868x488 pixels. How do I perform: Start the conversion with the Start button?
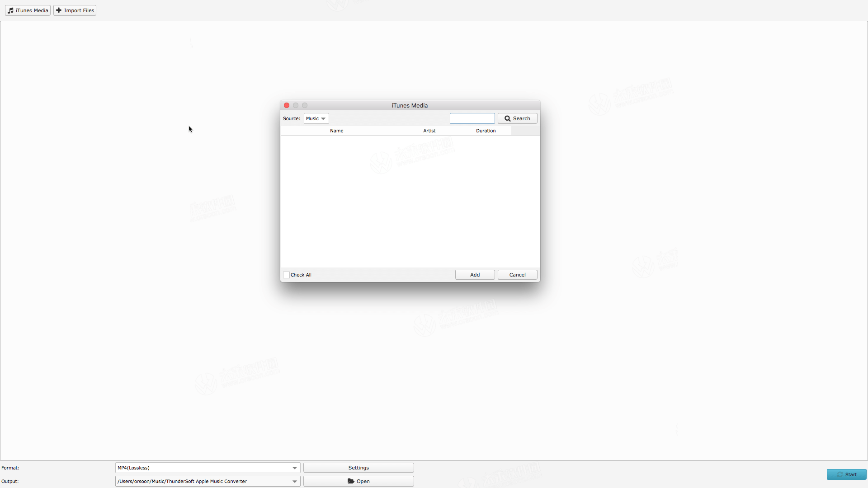click(x=846, y=474)
